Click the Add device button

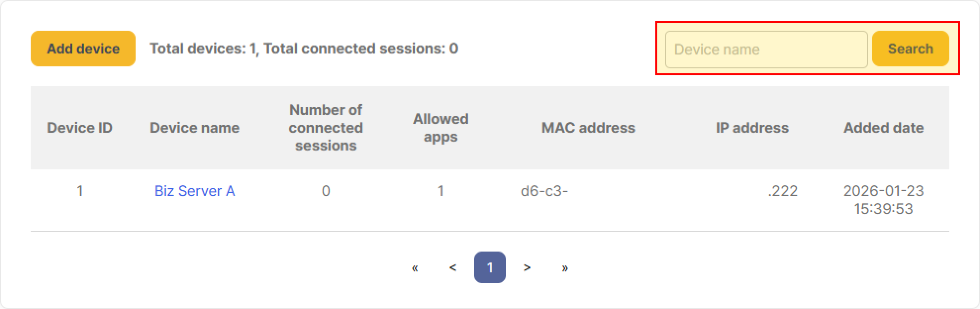click(83, 49)
